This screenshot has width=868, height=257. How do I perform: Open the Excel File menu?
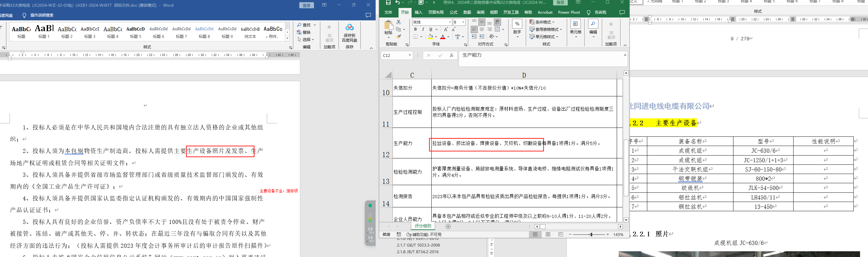coord(388,12)
